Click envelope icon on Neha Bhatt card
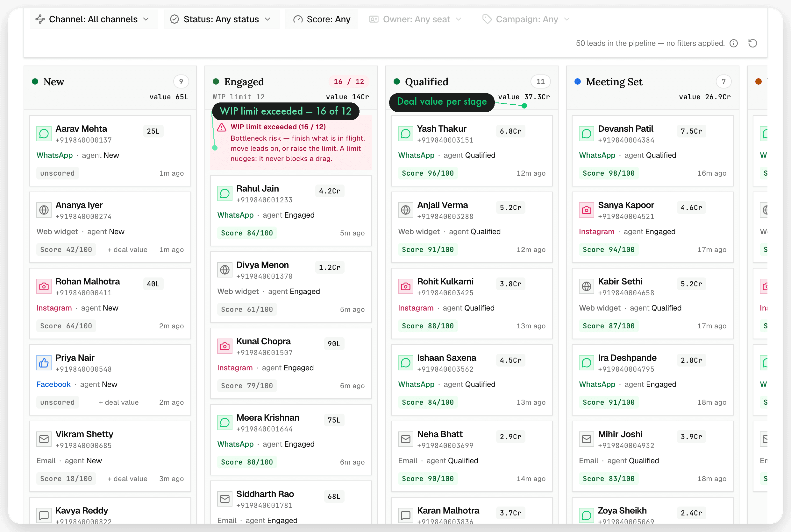Image resolution: width=791 pixels, height=532 pixels. click(406, 439)
